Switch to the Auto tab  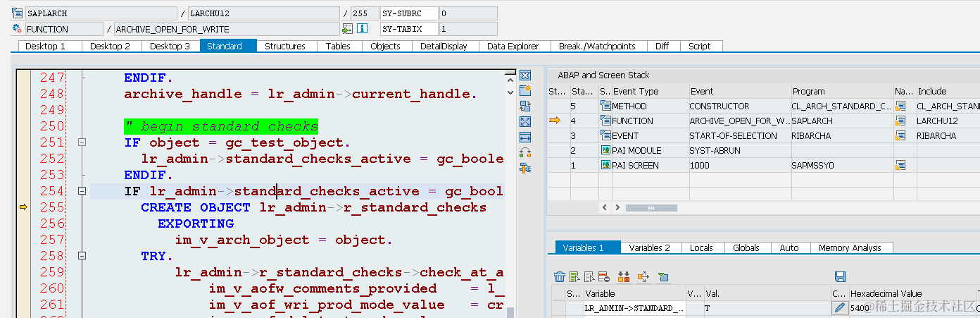pyautogui.click(x=789, y=247)
